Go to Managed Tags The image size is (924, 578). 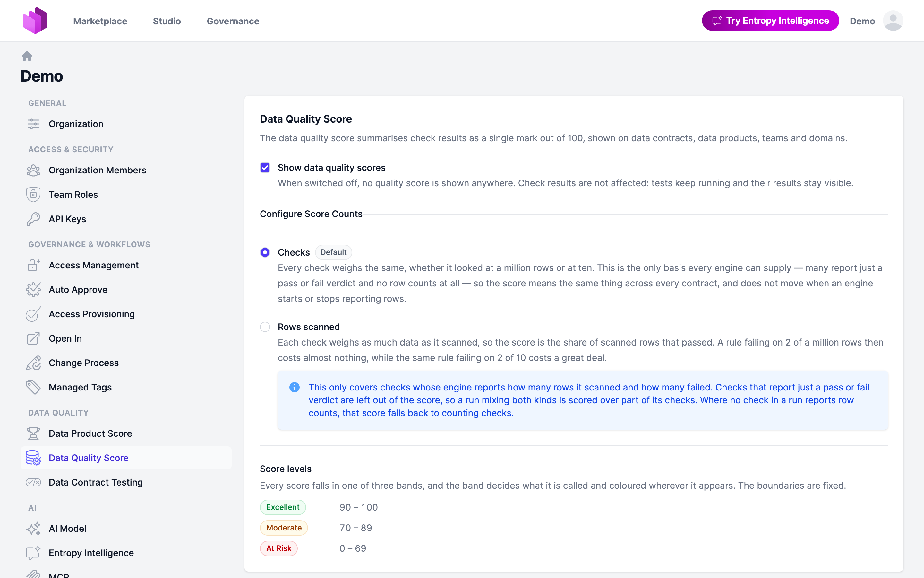click(126, 387)
